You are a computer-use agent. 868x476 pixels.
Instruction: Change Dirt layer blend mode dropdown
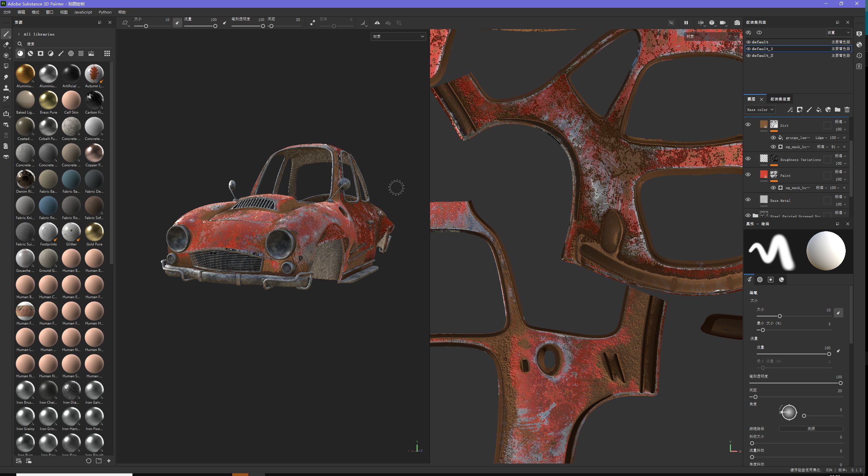(840, 122)
